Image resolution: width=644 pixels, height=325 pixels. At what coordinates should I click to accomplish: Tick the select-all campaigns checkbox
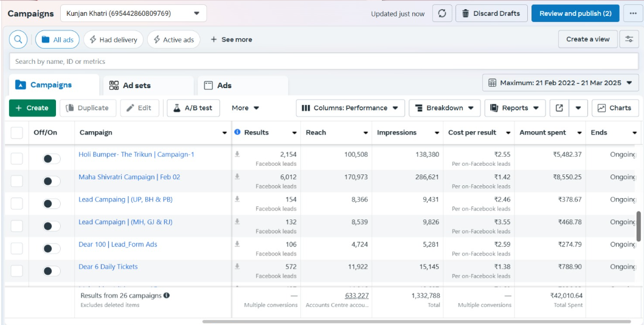pyautogui.click(x=17, y=132)
